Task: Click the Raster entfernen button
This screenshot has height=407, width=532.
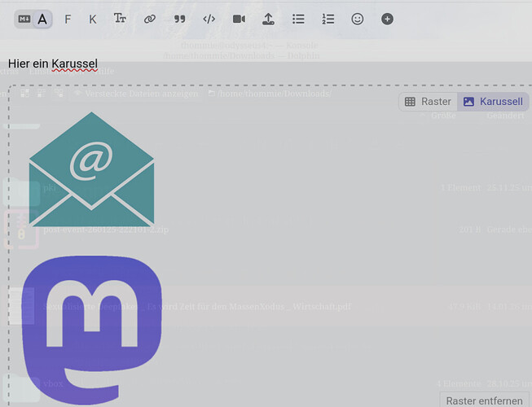Action: pos(484,400)
